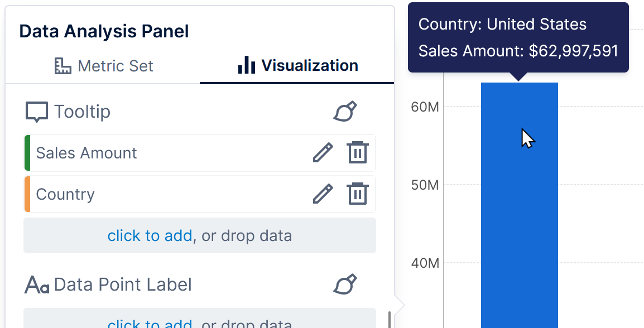The height and width of the screenshot is (328, 644).
Task: Select the Sales Amount row label
Action: click(x=86, y=153)
